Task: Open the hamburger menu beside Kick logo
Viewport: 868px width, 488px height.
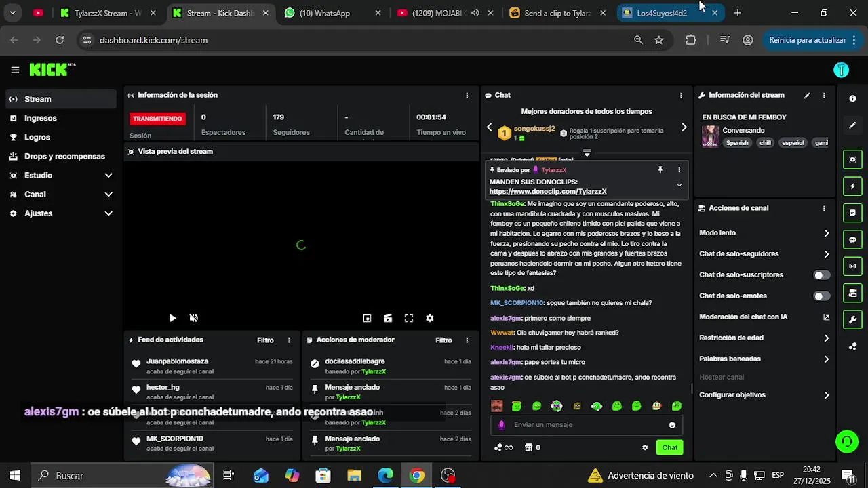Action: [15, 70]
